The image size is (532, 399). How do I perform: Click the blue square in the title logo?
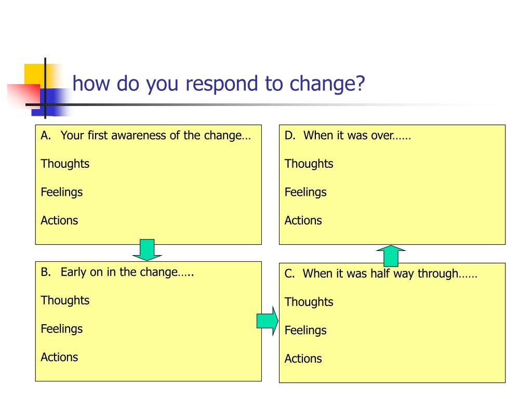tap(51, 102)
